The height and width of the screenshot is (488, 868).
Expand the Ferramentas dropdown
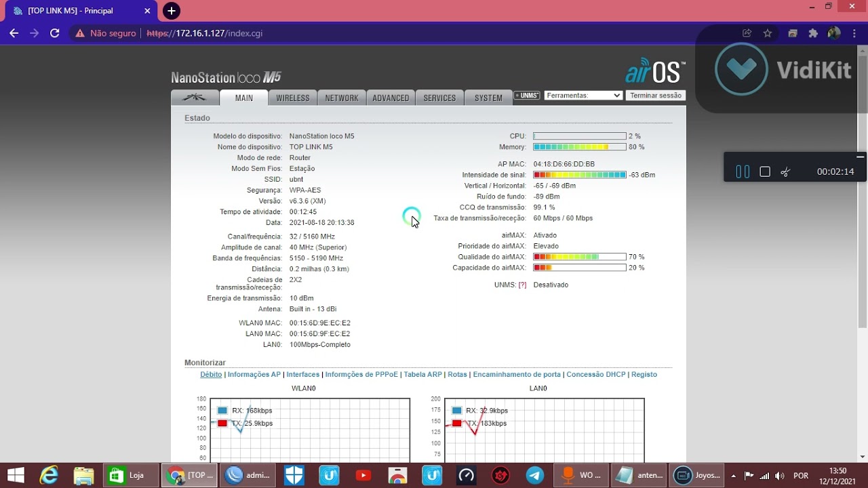[583, 96]
